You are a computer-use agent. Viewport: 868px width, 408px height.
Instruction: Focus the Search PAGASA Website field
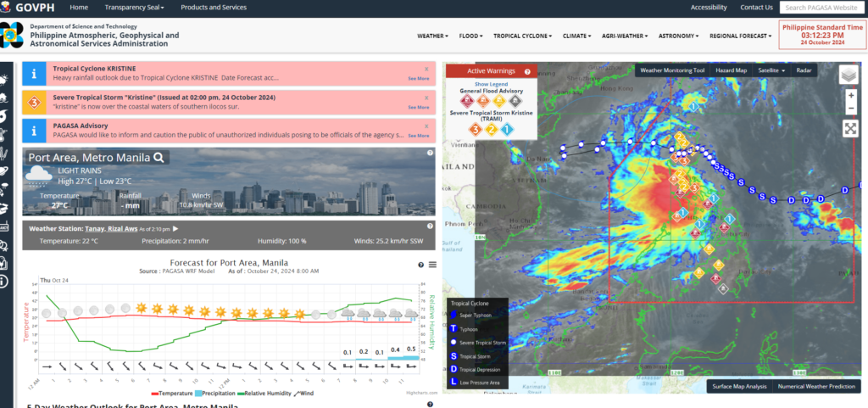pyautogui.click(x=821, y=7)
